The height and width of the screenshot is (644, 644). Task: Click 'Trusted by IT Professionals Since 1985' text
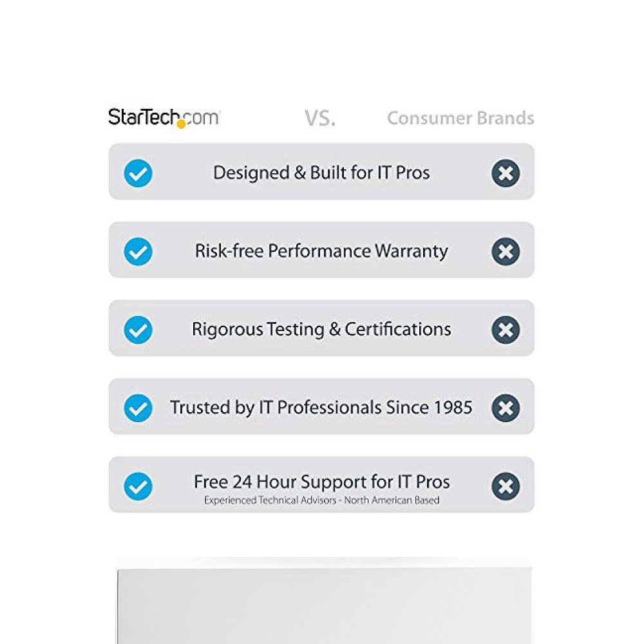(321, 408)
